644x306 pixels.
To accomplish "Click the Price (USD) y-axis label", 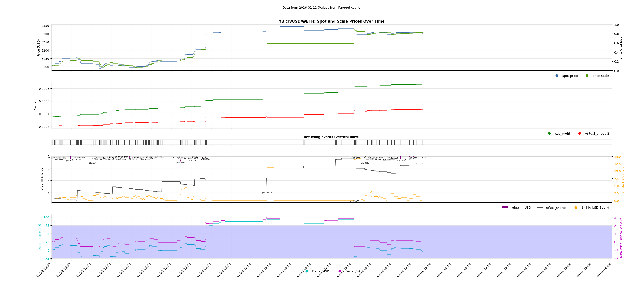I will click(38, 48).
